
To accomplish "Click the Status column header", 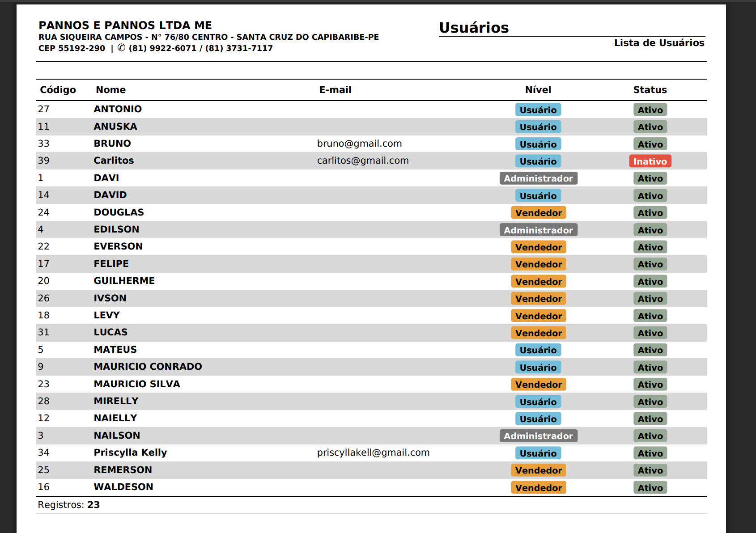I will (x=650, y=90).
